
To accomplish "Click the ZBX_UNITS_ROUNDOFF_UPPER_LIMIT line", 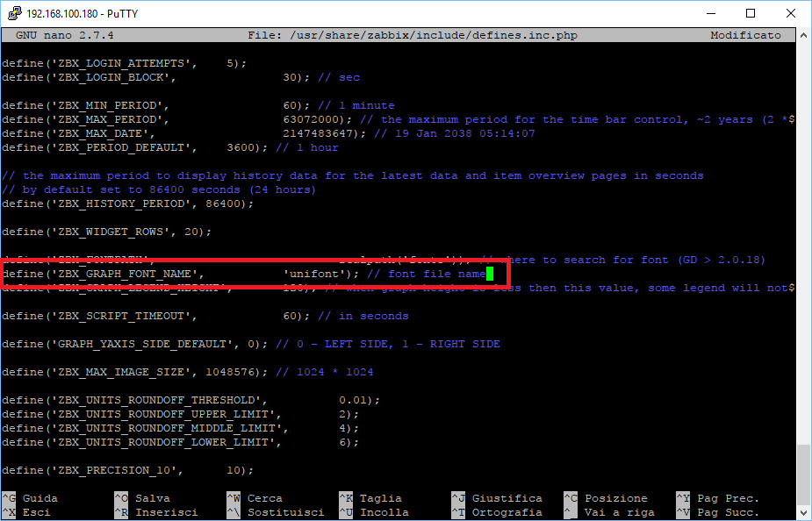I will pos(180,414).
